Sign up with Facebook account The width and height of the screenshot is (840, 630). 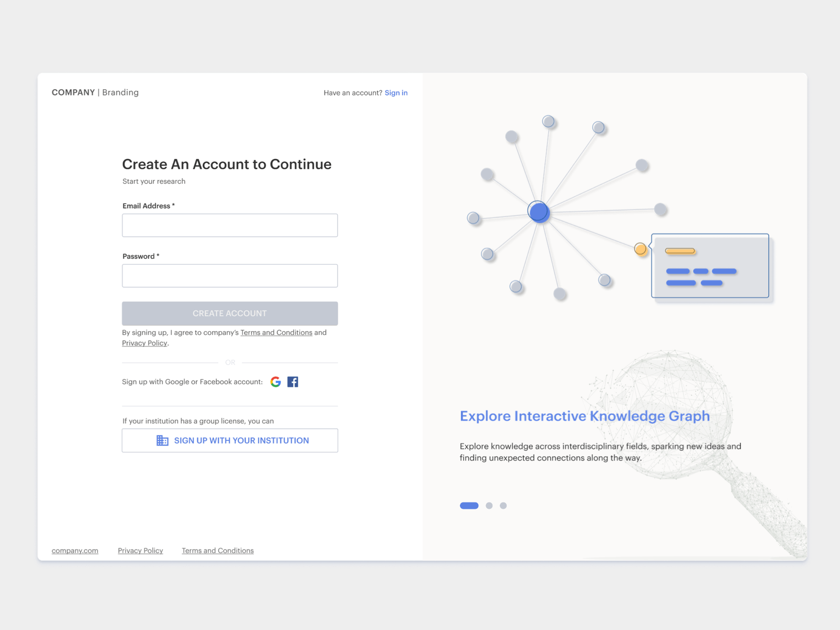pos(293,382)
